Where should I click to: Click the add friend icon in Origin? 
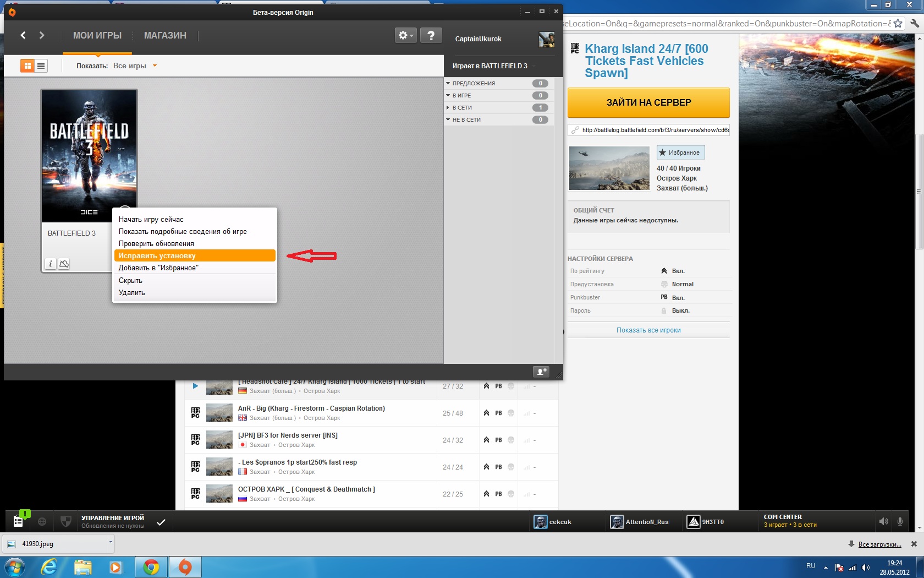541,372
